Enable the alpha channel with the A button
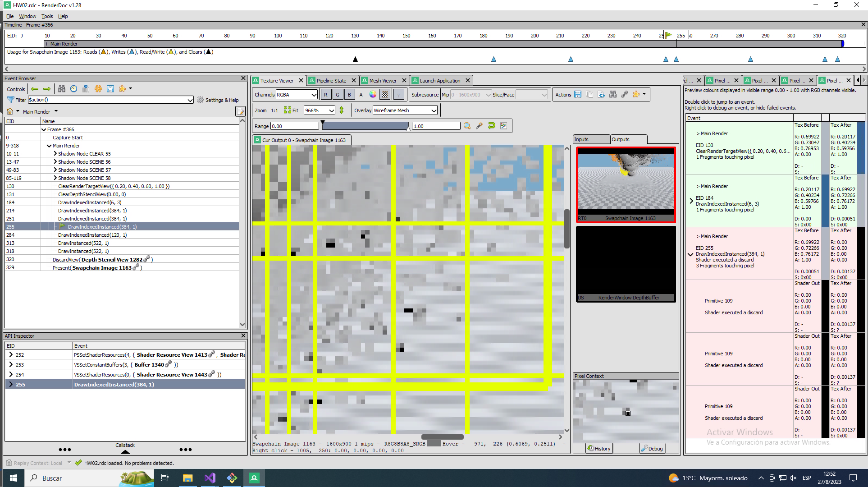 (361, 95)
